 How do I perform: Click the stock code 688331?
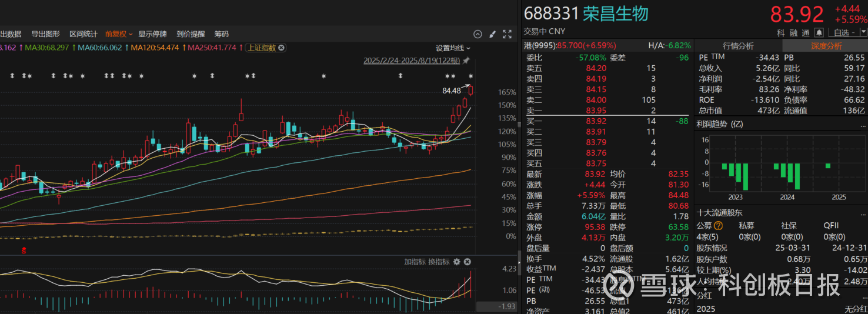tap(552, 14)
